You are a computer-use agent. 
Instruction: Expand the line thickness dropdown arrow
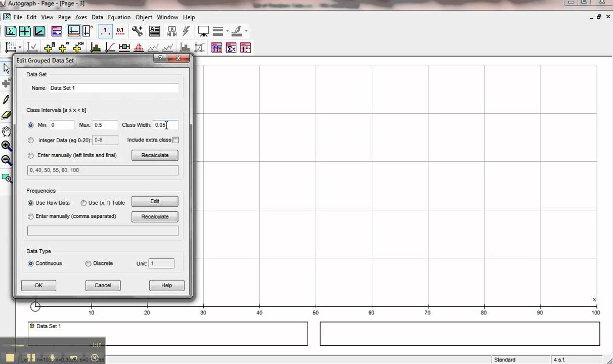(227, 31)
